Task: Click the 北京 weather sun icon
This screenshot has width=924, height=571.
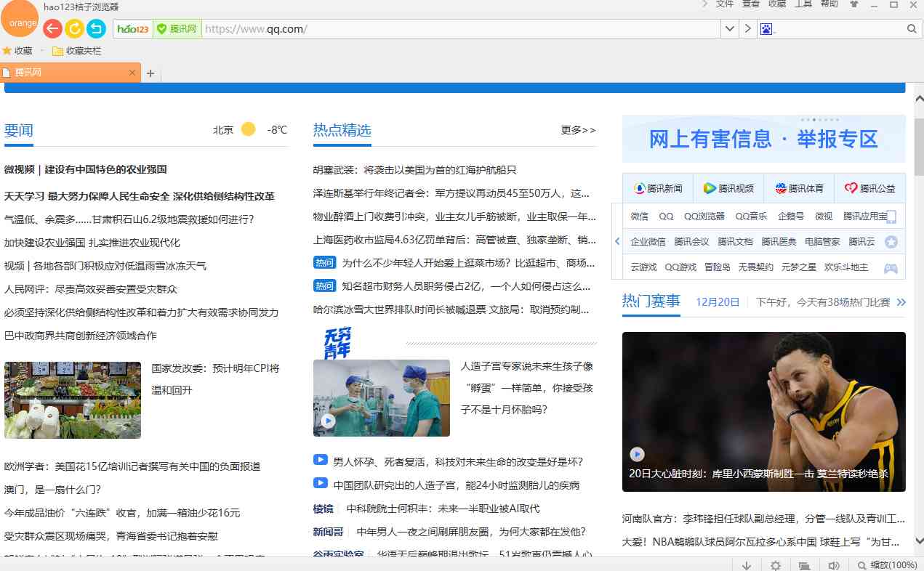Action: (x=249, y=129)
